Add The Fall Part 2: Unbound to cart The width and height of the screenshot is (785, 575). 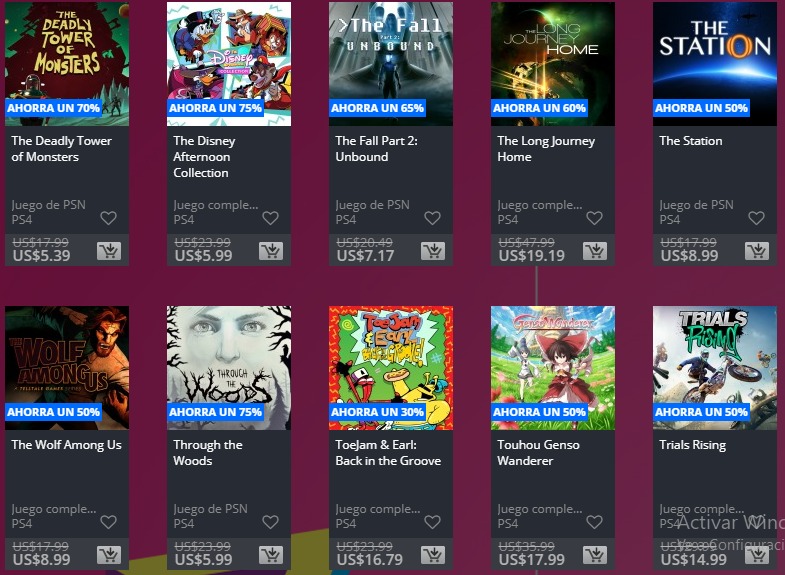point(433,251)
